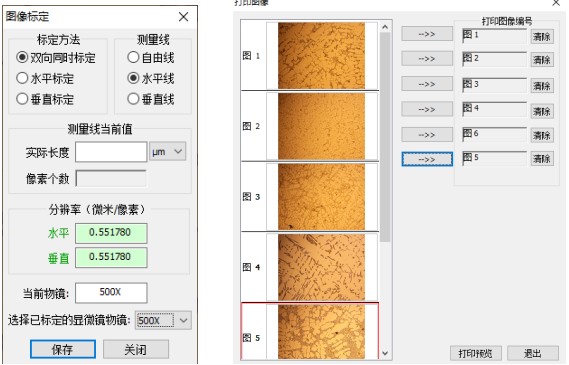Select 水平标定 radio option
Image resolution: width=569 pixels, height=365 pixels.
pyautogui.click(x=45, y=78)
